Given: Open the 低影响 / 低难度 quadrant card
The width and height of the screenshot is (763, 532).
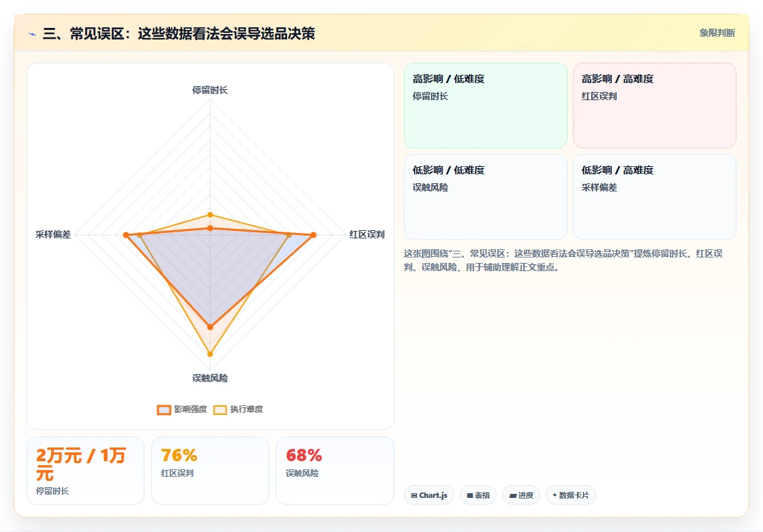Looking at the screenshot, I should click(x=486, y=197).
